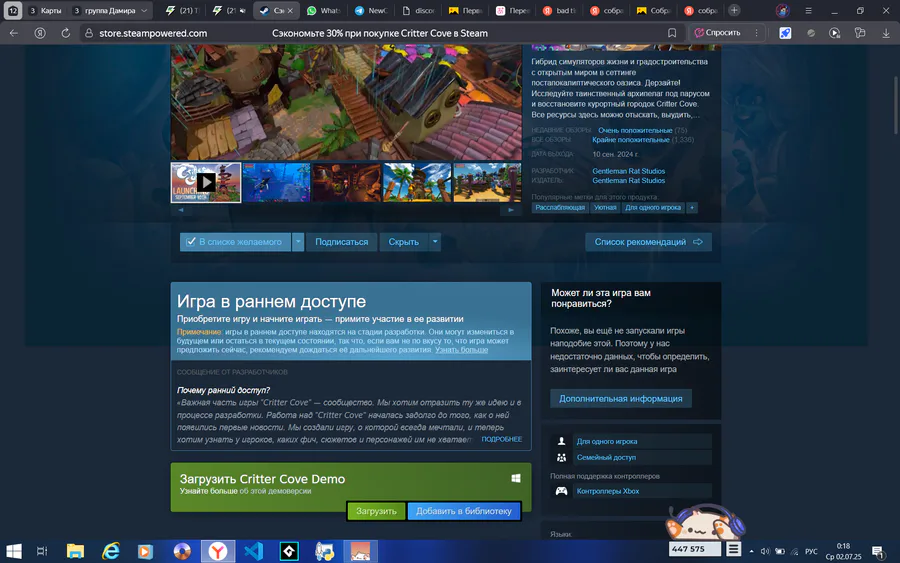Select the Уютная tag
This screenshot has width=900, height=563.
[605, 208]
